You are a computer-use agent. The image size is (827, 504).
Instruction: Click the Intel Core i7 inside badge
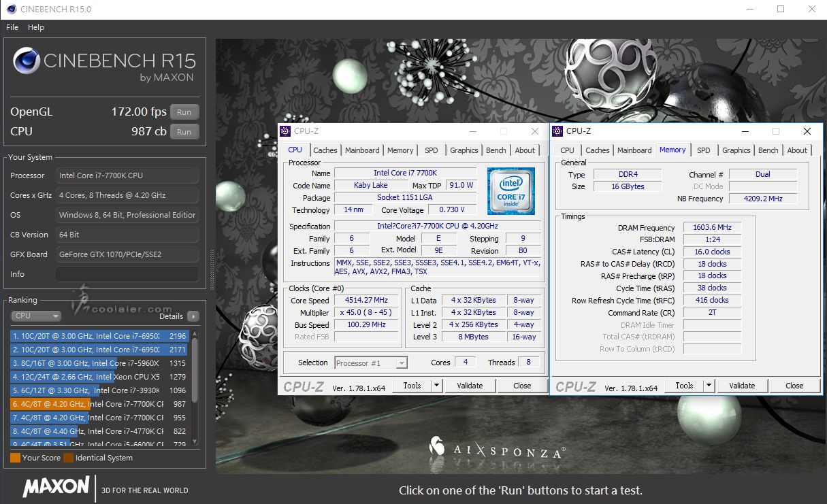coord(511,191)
